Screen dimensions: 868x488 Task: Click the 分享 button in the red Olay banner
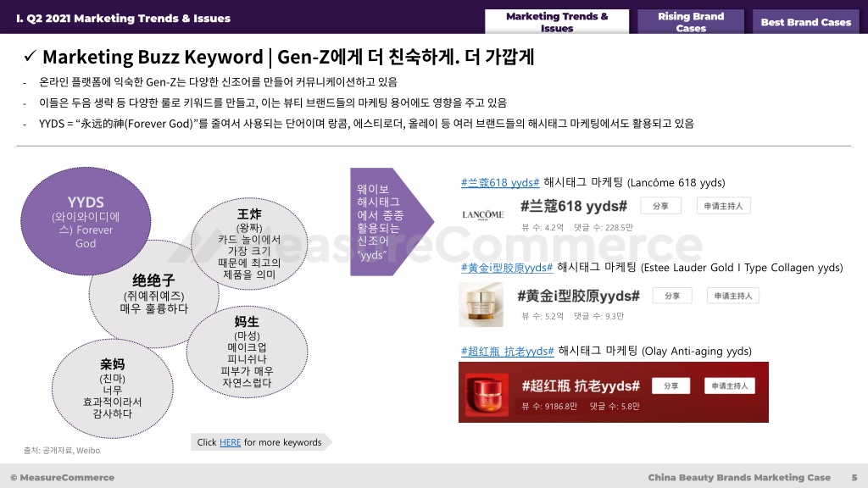[x=671, y=385]
